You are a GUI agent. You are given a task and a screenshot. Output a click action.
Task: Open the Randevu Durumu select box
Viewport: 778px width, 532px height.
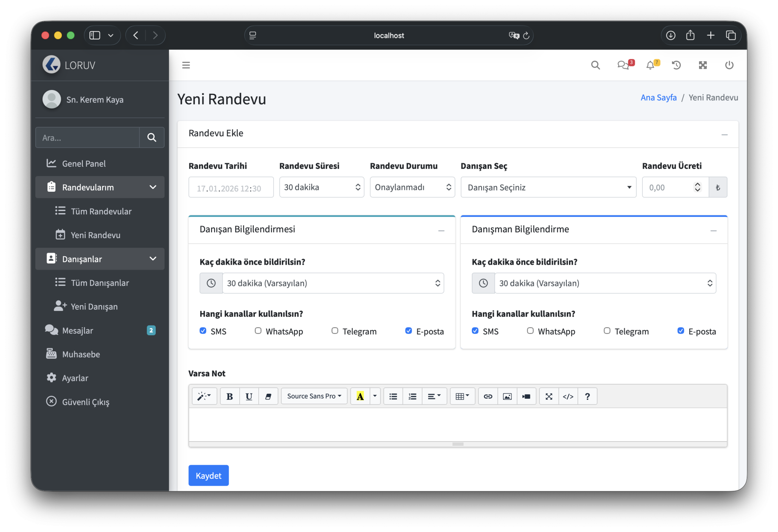pos(412,187)
